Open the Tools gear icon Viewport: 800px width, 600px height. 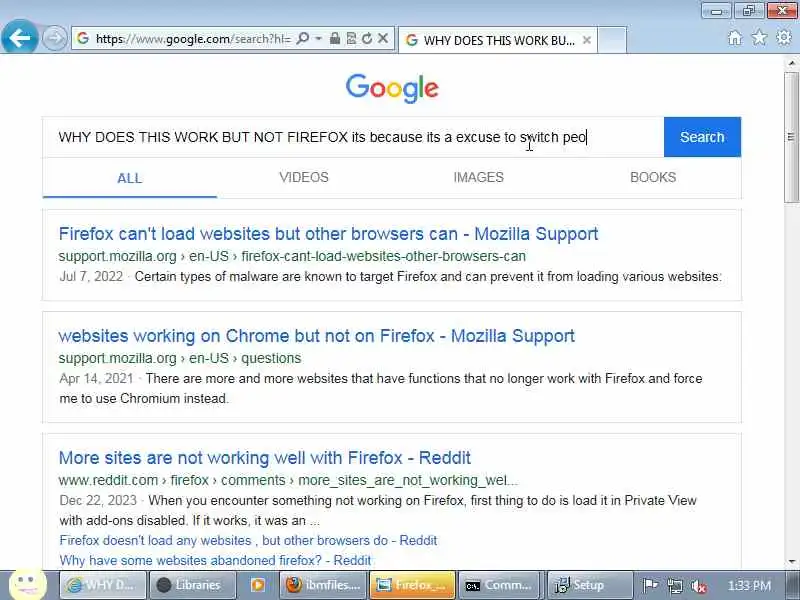tap(784, 37)
